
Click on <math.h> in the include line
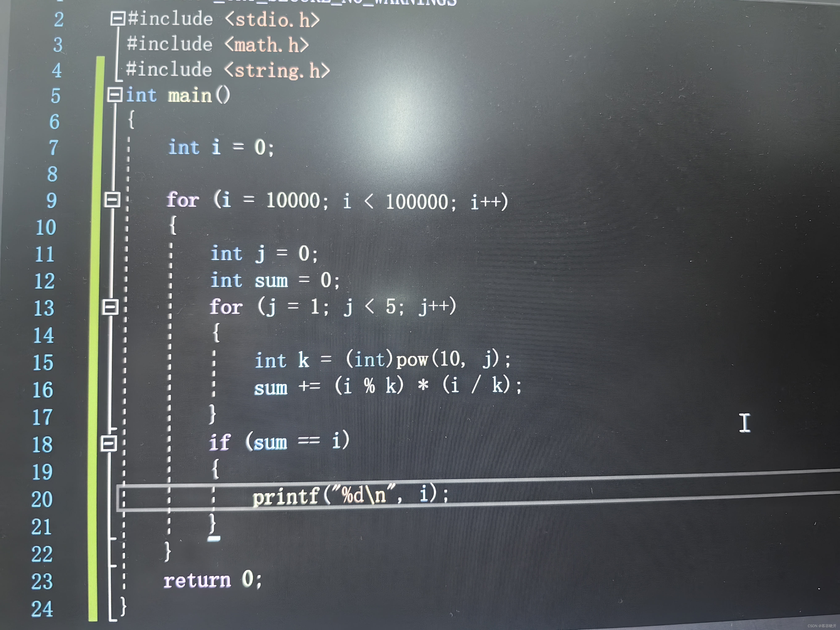(266, 45)
